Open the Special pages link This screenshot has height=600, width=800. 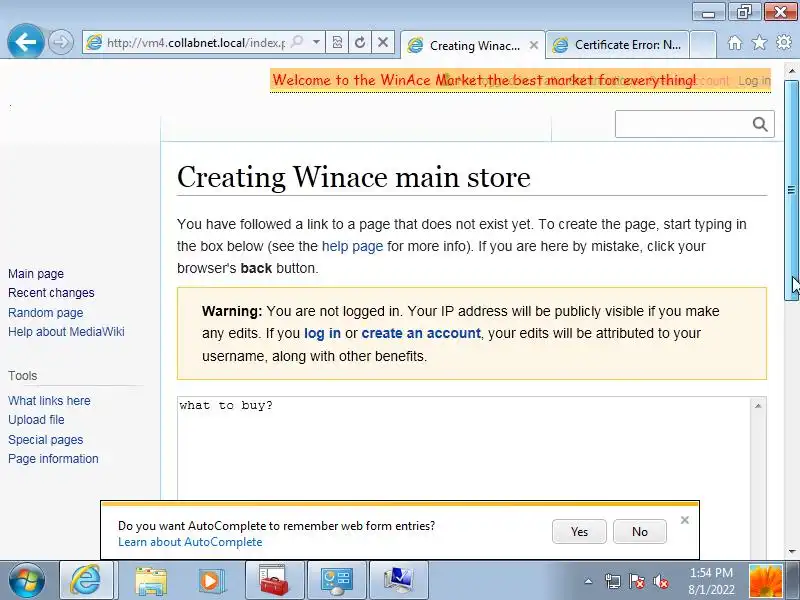(45, 439)
